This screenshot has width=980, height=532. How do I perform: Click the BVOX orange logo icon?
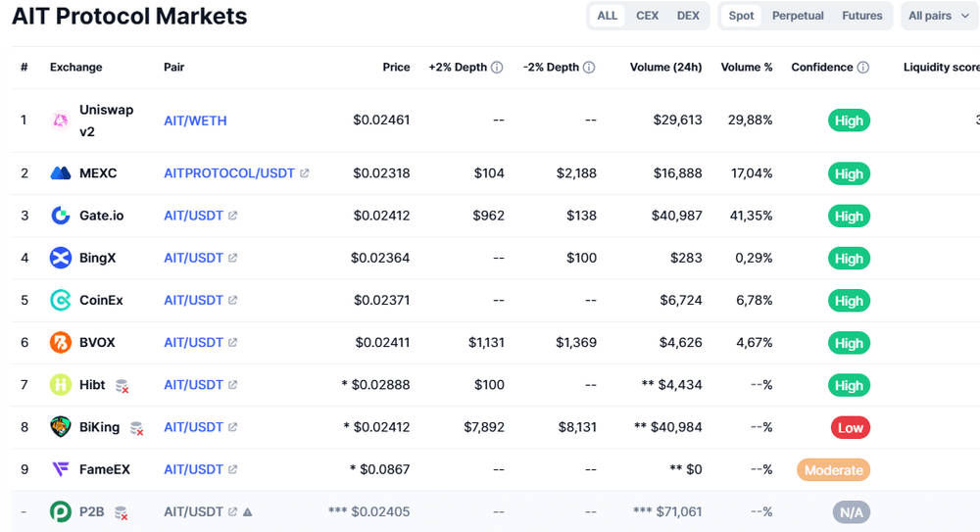[x=61, y=343]
